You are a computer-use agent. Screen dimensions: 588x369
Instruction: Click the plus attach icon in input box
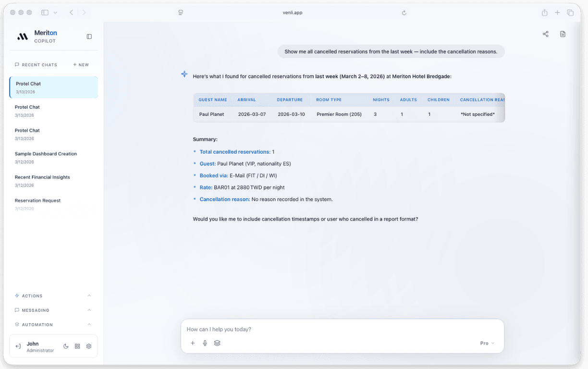click(x=193, y=343)
